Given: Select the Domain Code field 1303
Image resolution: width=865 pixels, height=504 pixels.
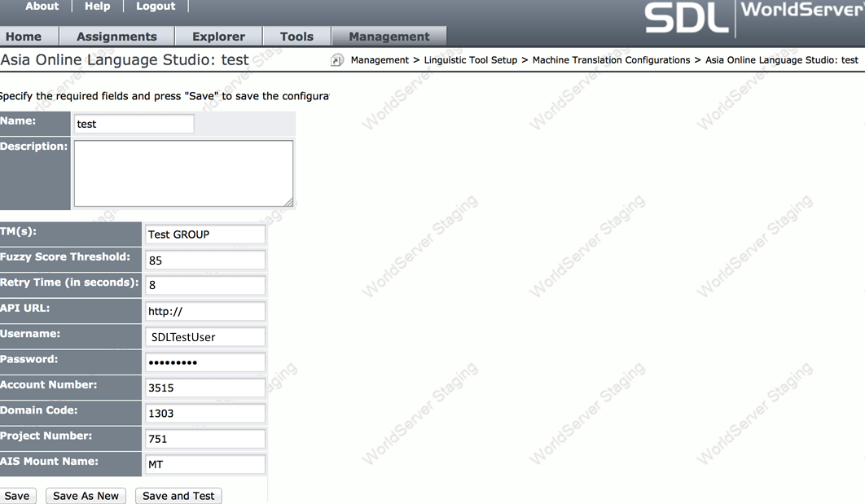Looking at the screenshot, I should (205, 413).
